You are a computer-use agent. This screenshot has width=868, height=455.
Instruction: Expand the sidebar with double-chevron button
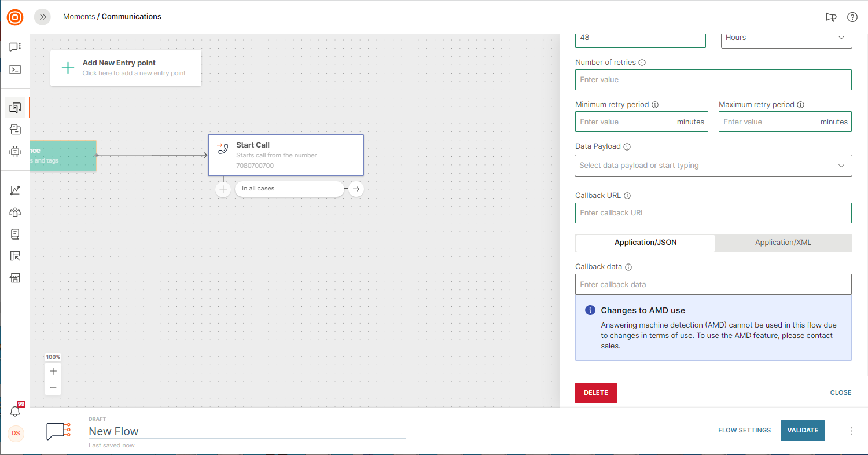pyautogui.click(x=42, y=17)
